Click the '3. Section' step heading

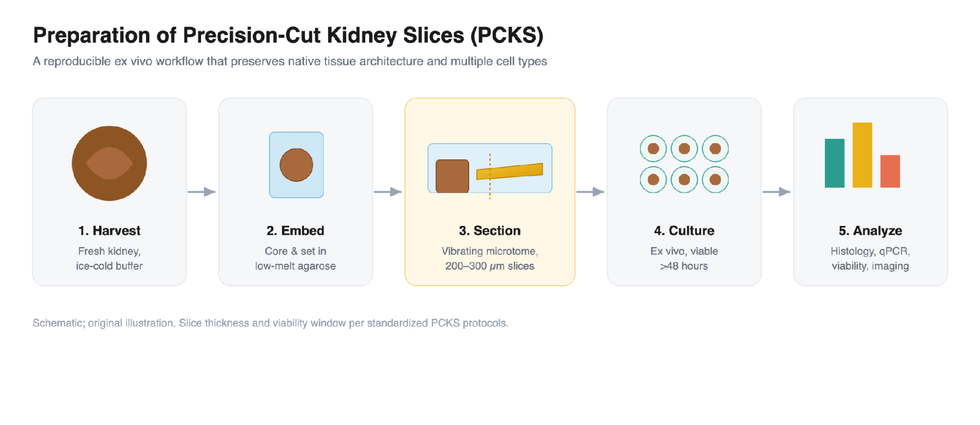tap(490, 230)
